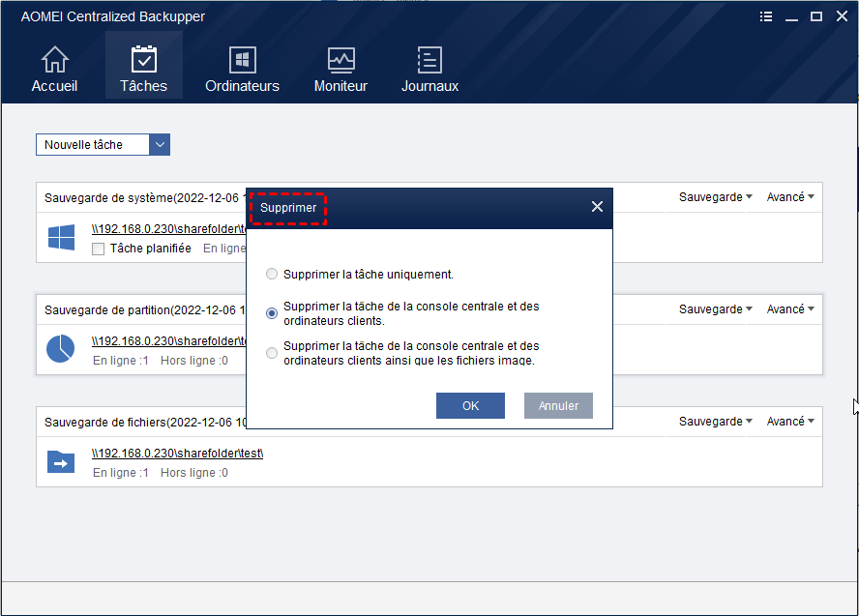Open Sauvegarde dropdown for partition backup task
This screenshot has height=616, width=859.
pos(716,308)
